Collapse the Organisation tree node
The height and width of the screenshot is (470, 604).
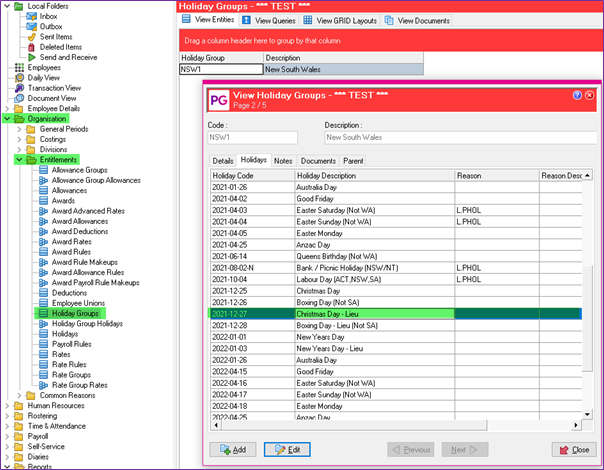click(8, 119)
